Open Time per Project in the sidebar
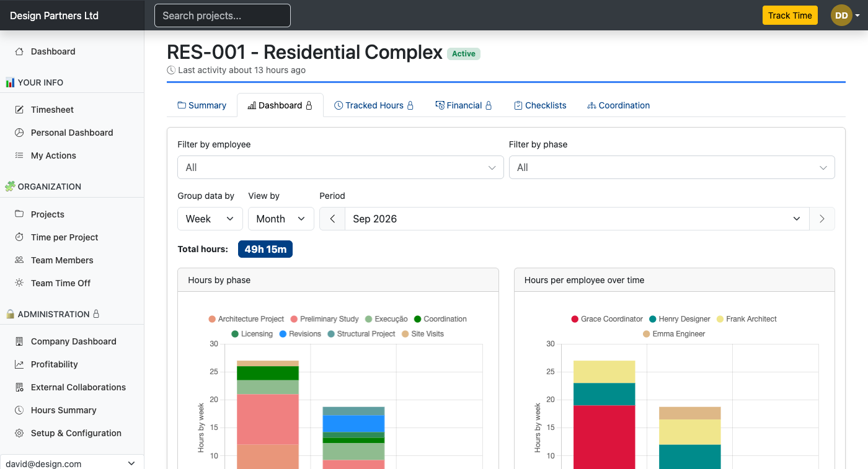 point(72,237)
